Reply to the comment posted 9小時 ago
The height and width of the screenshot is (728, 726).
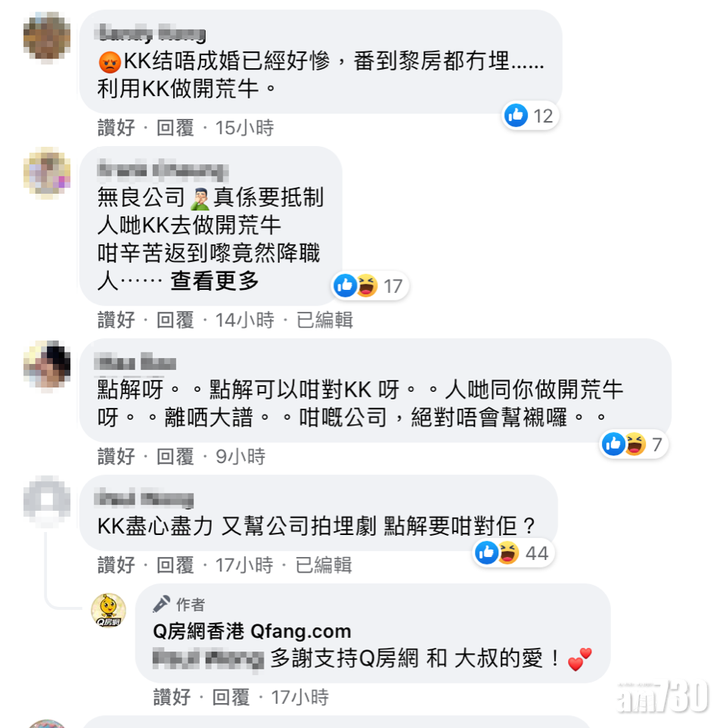pos(175,456)
